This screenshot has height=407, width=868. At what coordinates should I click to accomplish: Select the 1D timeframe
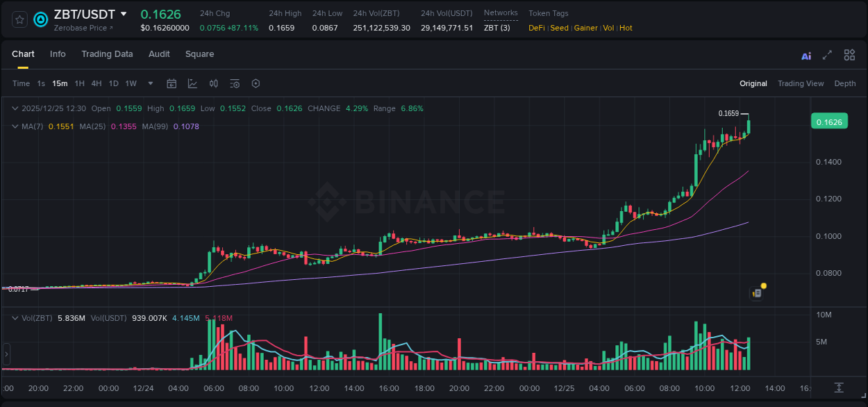[x=113, y=83]
